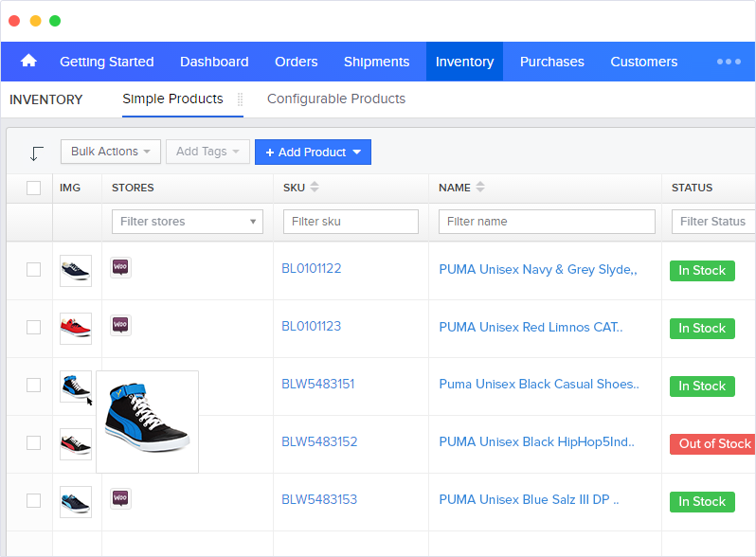Click the STORES column header
This screenshot has width=756, height=557.
click(x=133, y=188)
